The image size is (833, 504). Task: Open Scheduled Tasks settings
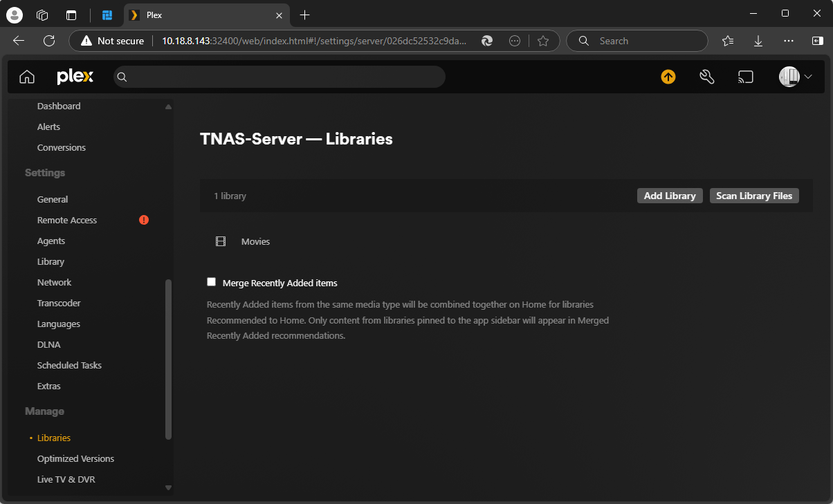pos(69,365)
